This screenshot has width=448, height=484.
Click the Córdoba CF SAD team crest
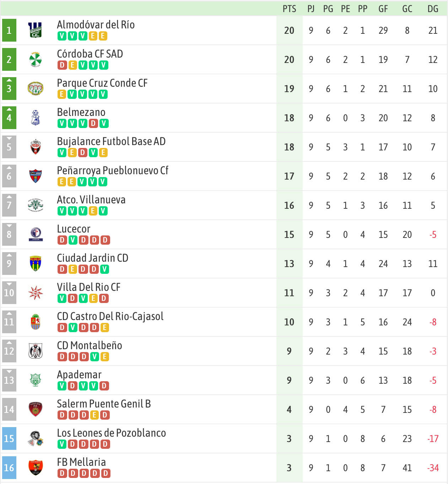(35, 59)
